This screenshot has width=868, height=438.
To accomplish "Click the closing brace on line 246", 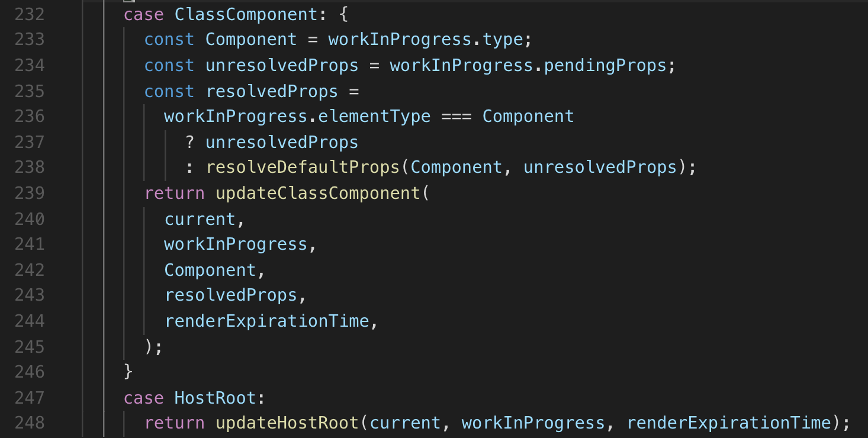I will tap(128, 372).
